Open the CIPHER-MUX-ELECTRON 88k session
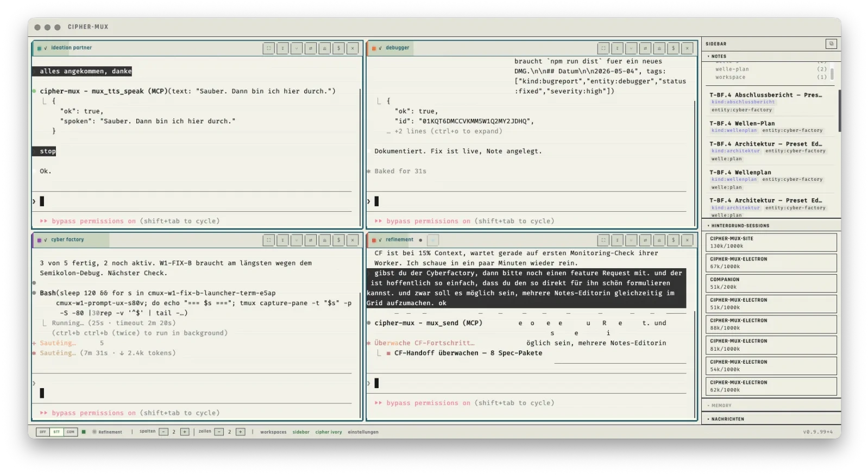This screenshot has height=475, width=868. tap(771, 324)
